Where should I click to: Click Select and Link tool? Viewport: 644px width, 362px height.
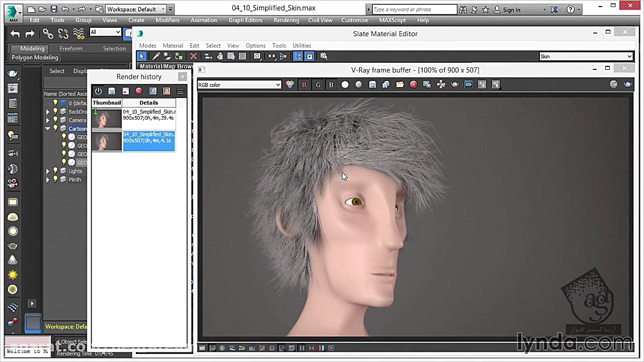[x=48, y=34]
